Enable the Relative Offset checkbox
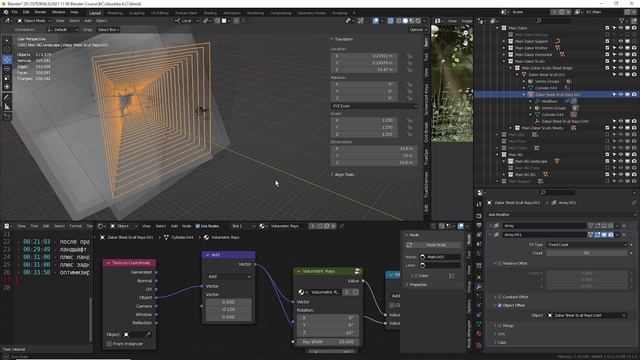The height and width of the screenshot is (360, 640). tap(500, 263)
